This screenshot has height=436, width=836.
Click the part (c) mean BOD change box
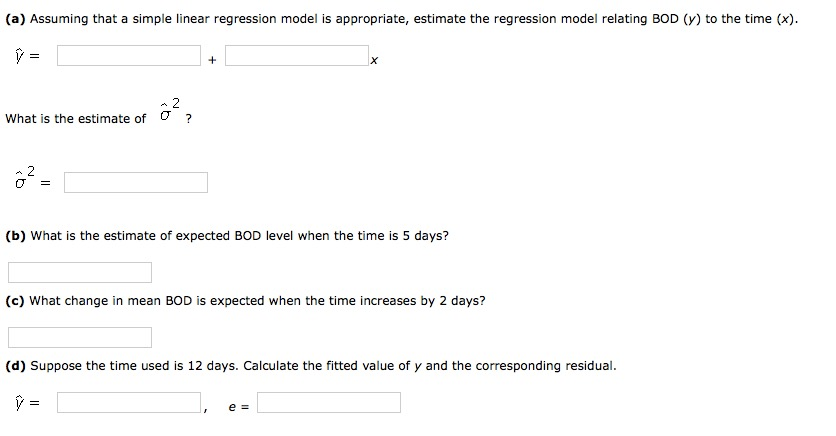(x=80, y=337)
